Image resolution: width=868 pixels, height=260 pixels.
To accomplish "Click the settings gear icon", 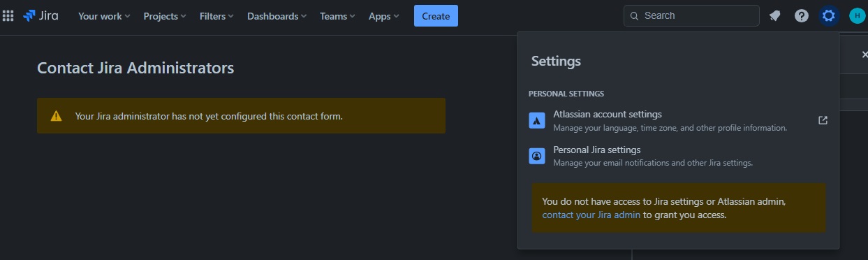I will pyautogui.click(x=829, y=15).
